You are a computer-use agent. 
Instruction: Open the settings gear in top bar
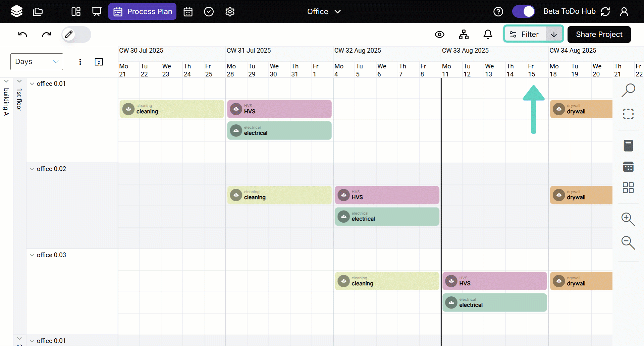click(x=230, y=12)
